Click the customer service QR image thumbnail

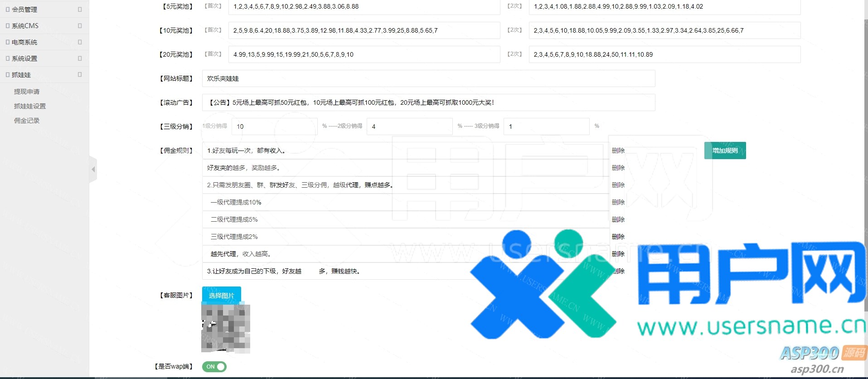pos(226,328)
